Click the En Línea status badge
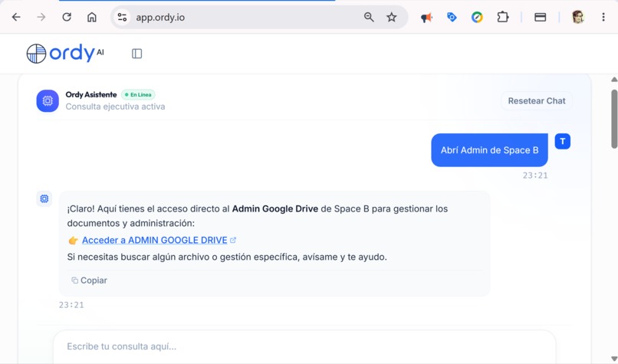Viewport: 618px width, 364px height. click(x=138, y=95)
